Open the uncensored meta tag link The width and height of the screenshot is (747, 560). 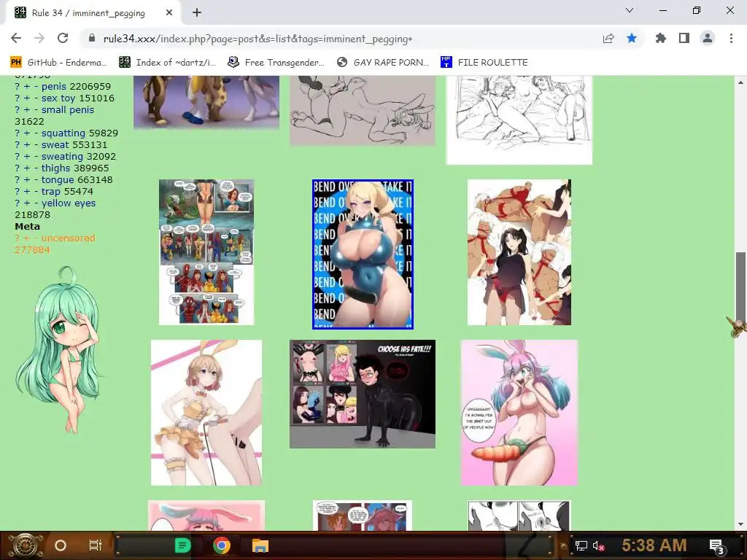(68, 238)
